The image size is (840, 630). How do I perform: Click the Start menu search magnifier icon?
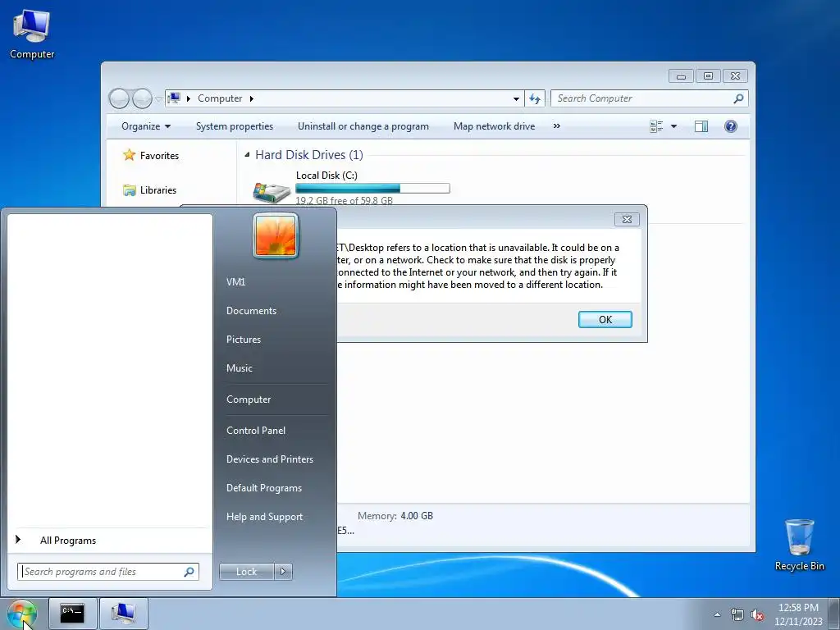(x=189, y=572)
